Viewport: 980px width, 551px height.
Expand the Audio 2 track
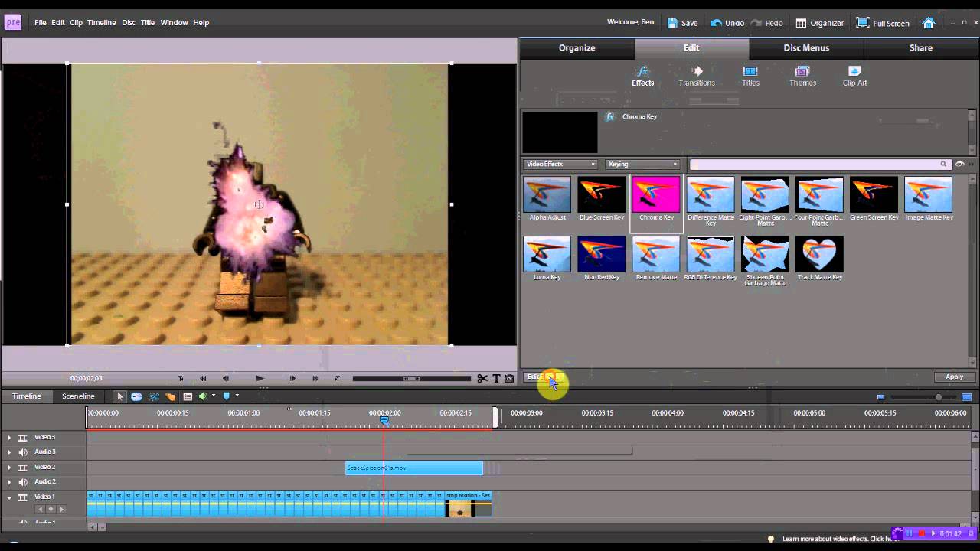(9, 482)
